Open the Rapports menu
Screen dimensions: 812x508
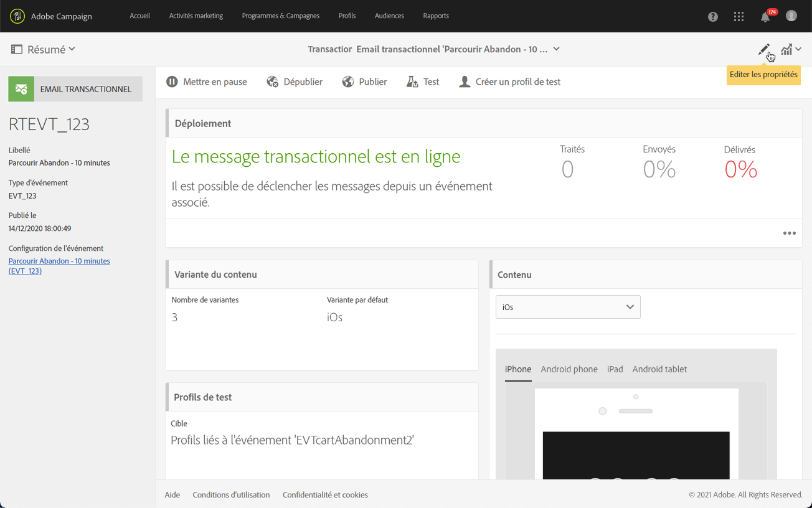(x=436, y=16)
